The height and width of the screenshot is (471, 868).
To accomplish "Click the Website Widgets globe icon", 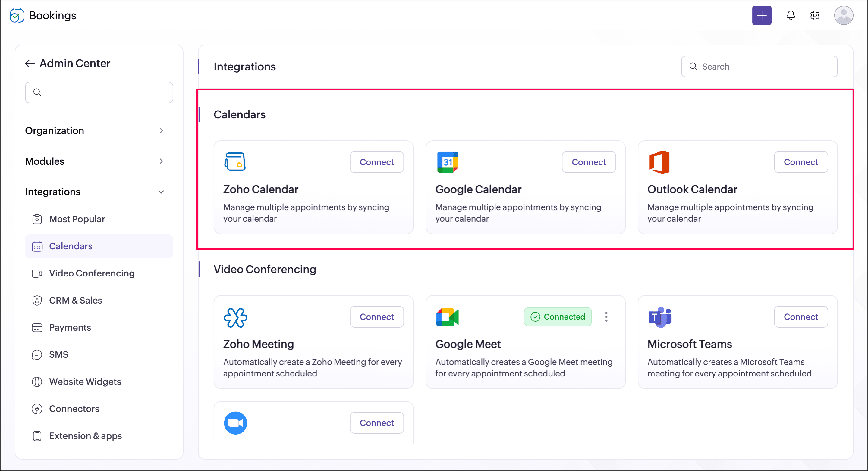I will click(37, 382).
